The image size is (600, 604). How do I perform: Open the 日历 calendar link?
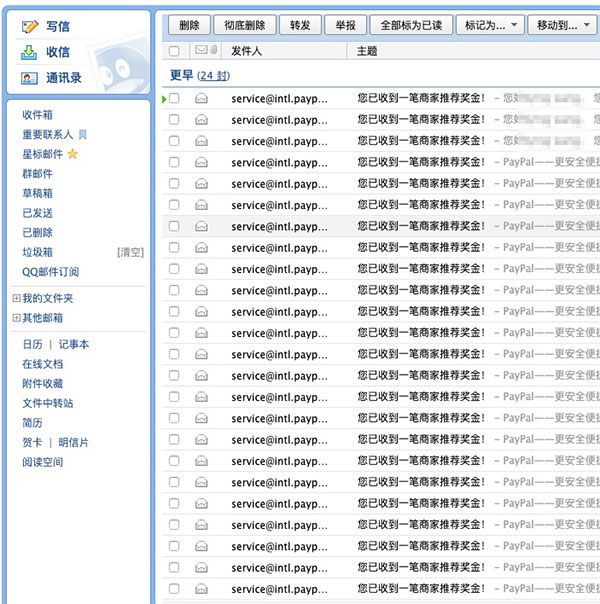(x=32, y=344)
